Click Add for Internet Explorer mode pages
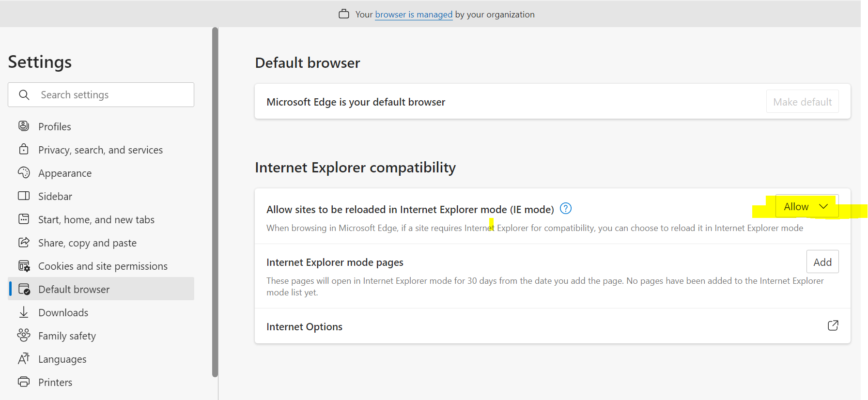 click(822, 262)
